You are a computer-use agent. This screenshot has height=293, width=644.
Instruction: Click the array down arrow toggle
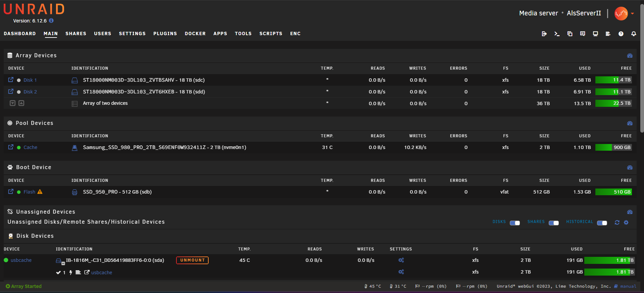pyautogui.click(x=12, y=103)
